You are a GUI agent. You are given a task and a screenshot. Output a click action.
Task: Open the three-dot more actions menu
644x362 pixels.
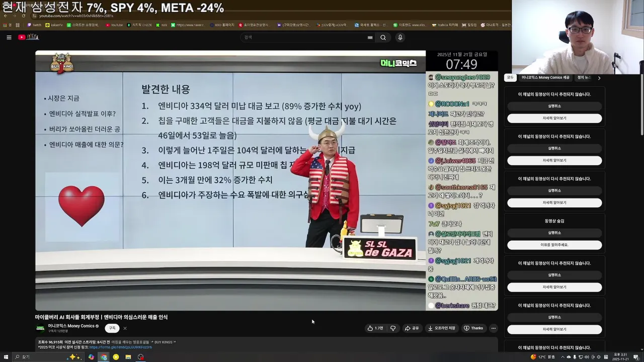tap(493, 328)
